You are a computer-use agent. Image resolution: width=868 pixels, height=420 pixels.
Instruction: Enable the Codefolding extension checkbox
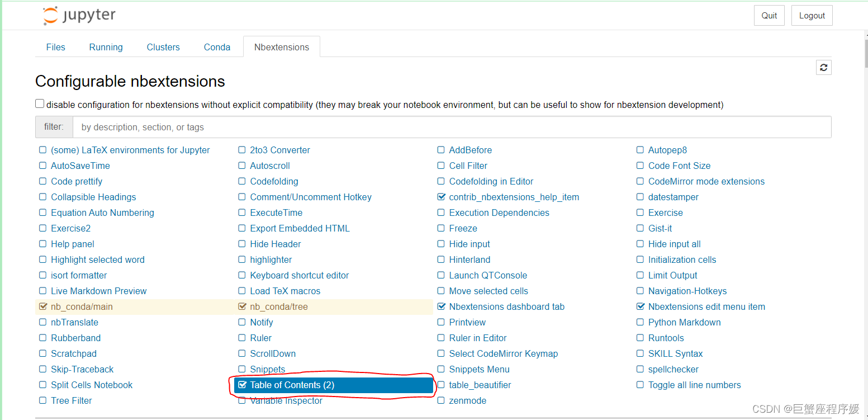242,181
